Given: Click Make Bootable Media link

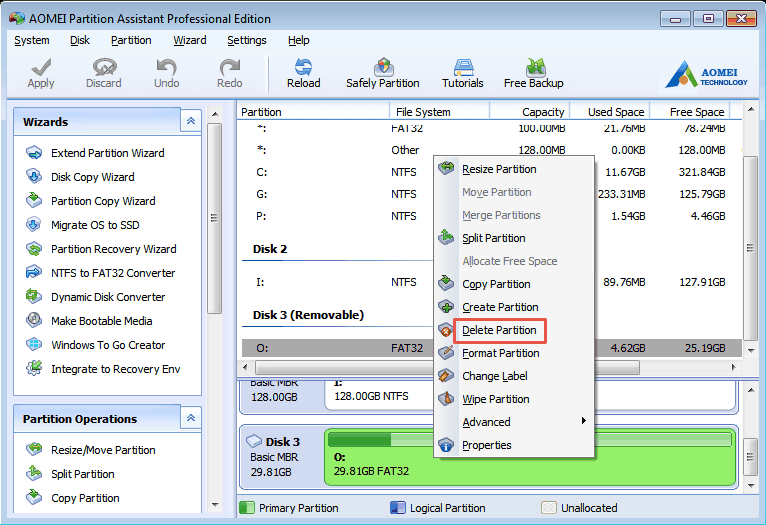Looking at the screenshot, I should 102,321.
